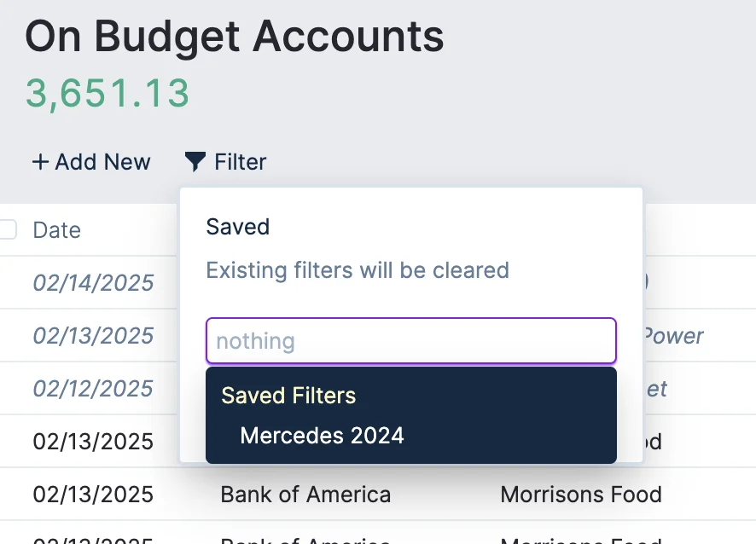Screen dimensions: 756x544
Task: Click the 3,651.13 account balance
Action: [107, 93]
